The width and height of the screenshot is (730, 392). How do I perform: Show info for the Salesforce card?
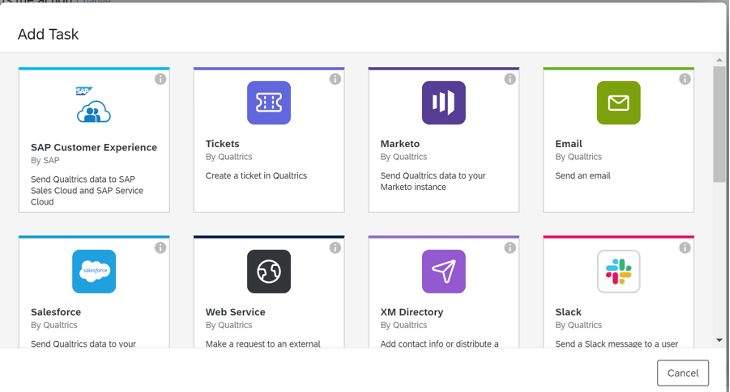[x=160, y=248]
